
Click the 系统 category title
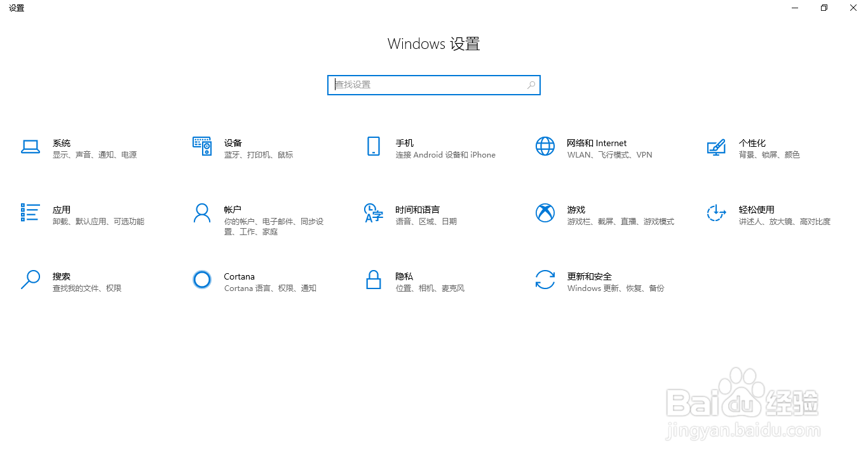coord(62,143)
